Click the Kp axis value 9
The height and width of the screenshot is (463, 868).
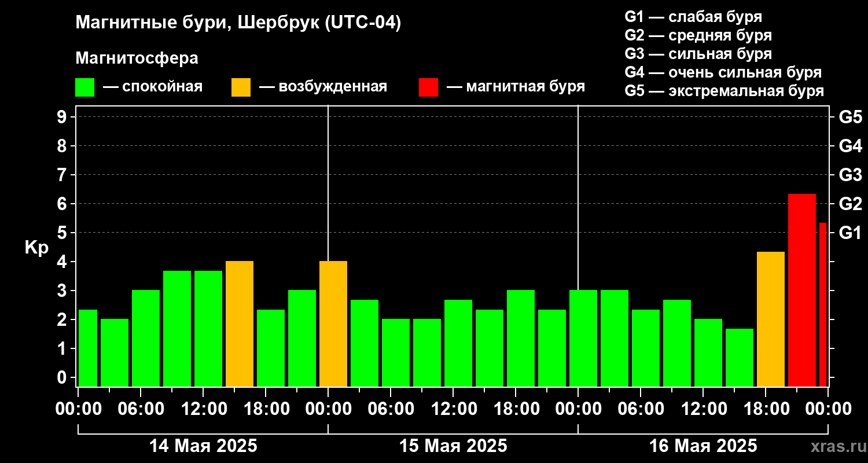[x=63, y=117]
